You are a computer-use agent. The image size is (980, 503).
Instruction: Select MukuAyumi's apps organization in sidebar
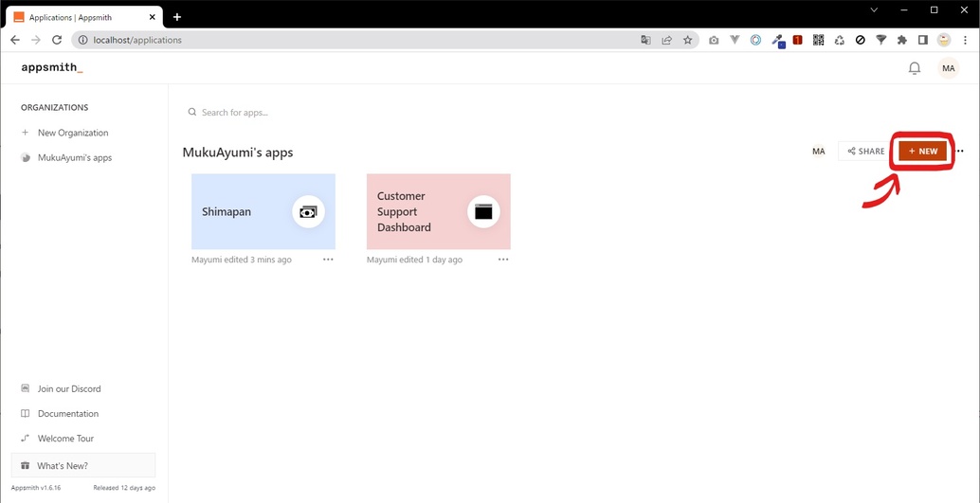(x=67, y=157)
